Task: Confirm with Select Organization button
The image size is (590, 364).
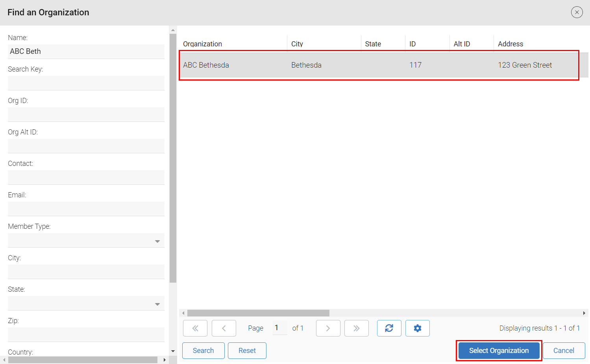Action: (x=499, y=351)
